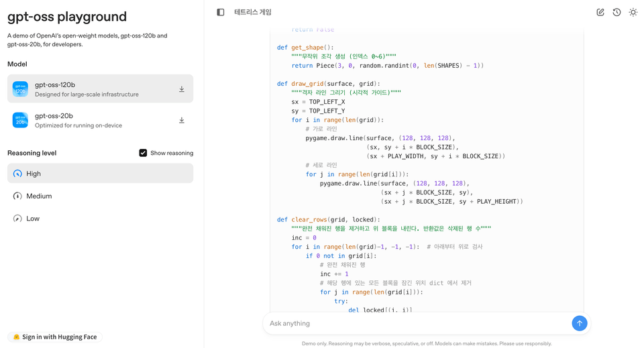Send message with the blue arrow button
The image size is (644, 348).
pos(579,323)
